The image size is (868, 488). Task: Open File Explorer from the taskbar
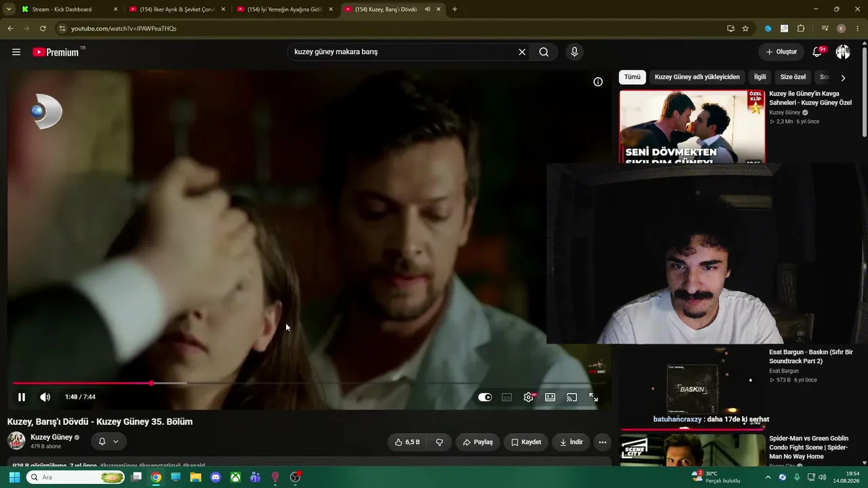196,477
